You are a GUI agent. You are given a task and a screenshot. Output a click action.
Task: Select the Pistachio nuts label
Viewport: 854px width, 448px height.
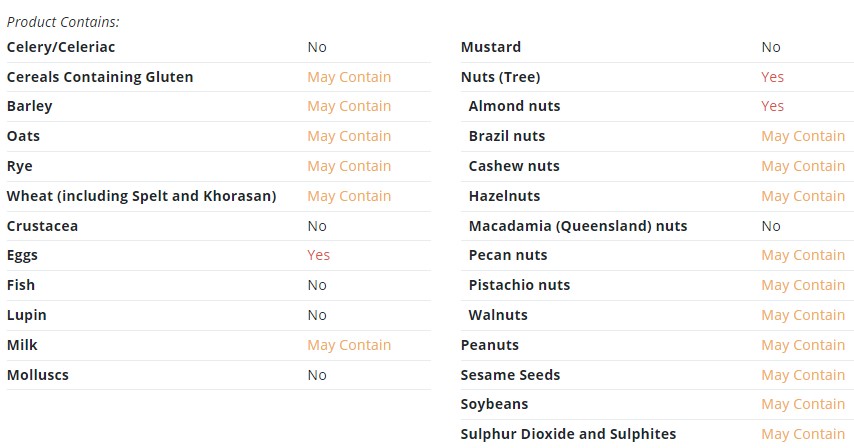point(519,285)
